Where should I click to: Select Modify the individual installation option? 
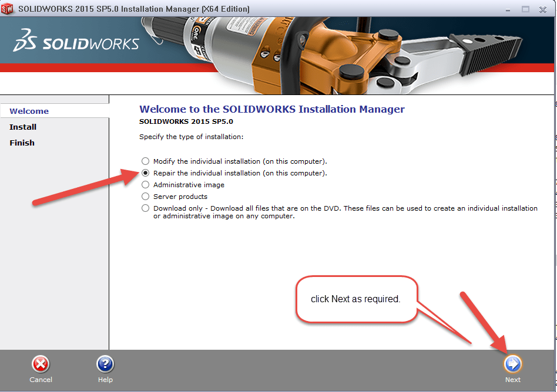click(145, 161)
